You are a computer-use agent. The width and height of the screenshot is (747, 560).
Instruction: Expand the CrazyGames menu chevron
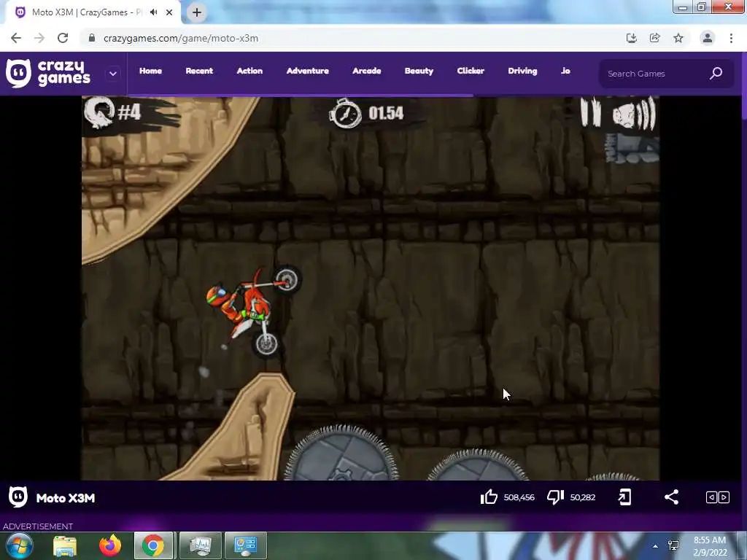click(x=113, y=74)
